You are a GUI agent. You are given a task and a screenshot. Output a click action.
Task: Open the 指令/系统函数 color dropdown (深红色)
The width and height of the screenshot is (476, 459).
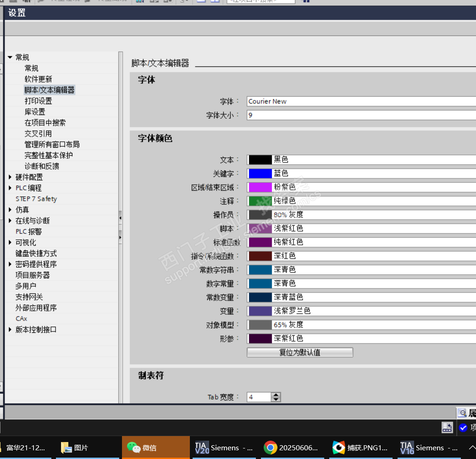[361, 256]
